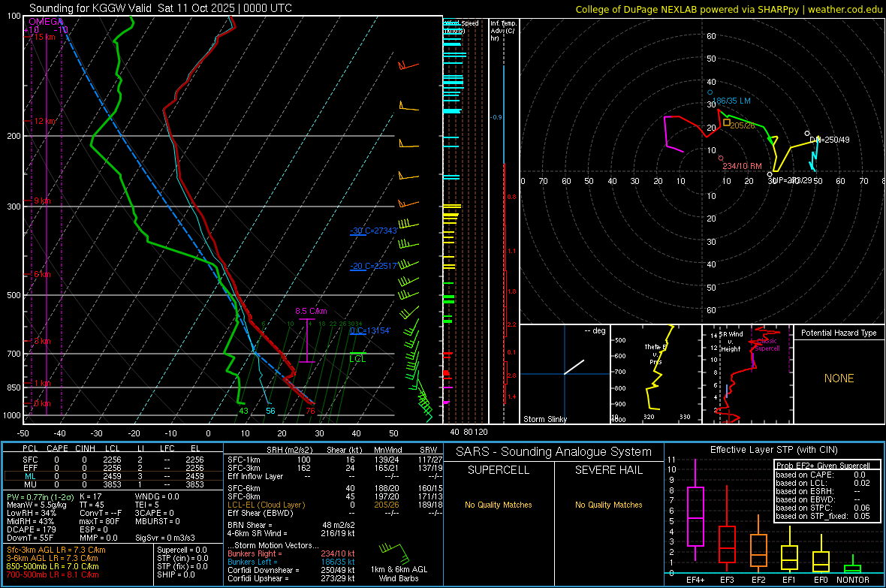Click the Sfc-3km AGL LR value
886x588 pixels.
[x=56, y=550]
